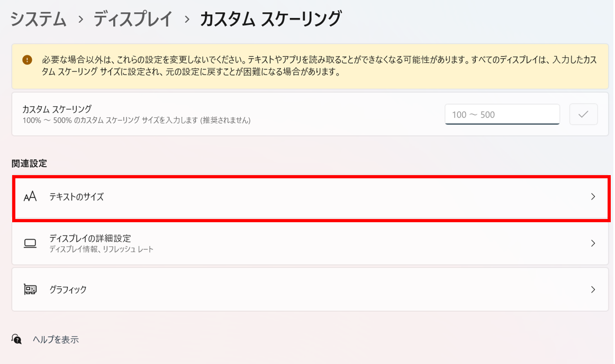The width and height of the screenshot is (615, 364).
Task: Focus the custom scaling 100～500 input field
Action: [502, 114]
